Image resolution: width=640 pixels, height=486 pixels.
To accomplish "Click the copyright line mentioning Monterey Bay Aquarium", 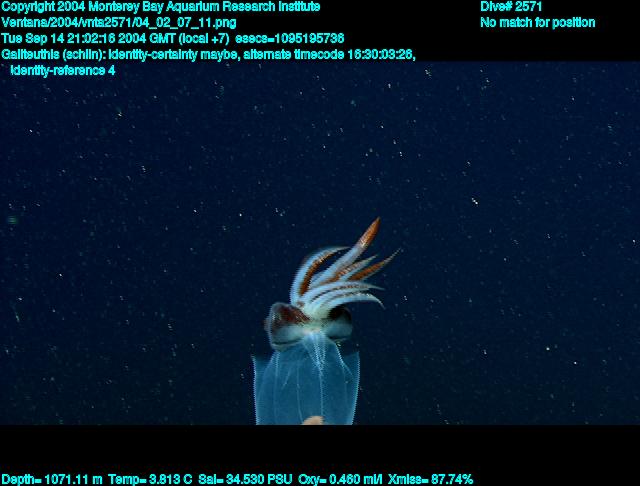I will pyautogui.click(x=161, y=7).
